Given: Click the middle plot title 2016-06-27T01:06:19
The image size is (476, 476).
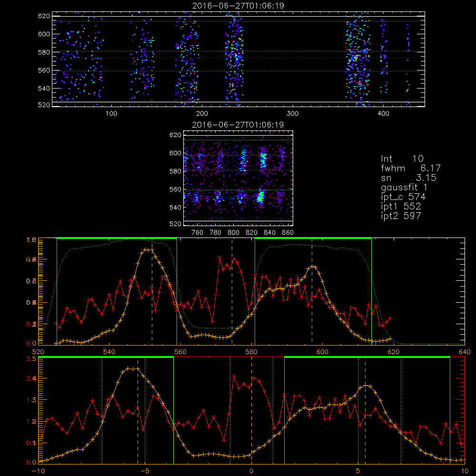Looking at the screenshot, I should [238, 125].
